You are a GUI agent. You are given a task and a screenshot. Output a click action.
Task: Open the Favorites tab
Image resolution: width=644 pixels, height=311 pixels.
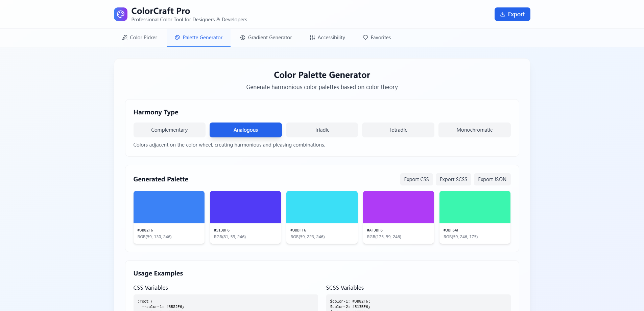click(x=377, y=38)
